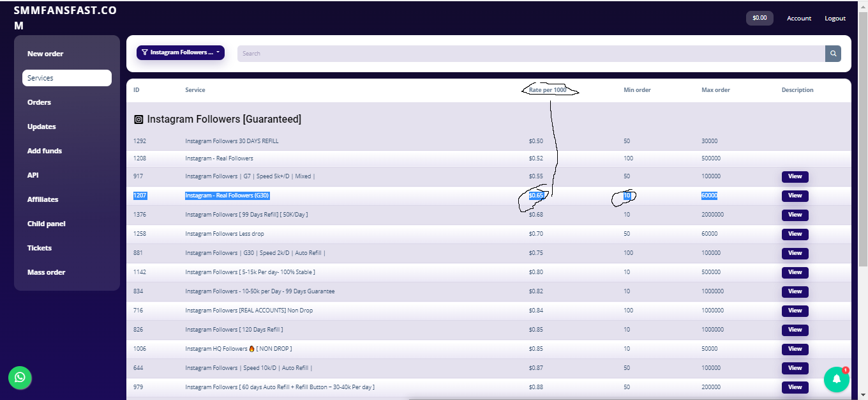
Task: Click Instagram logo in category heading
Action: [x=138, y=119]
